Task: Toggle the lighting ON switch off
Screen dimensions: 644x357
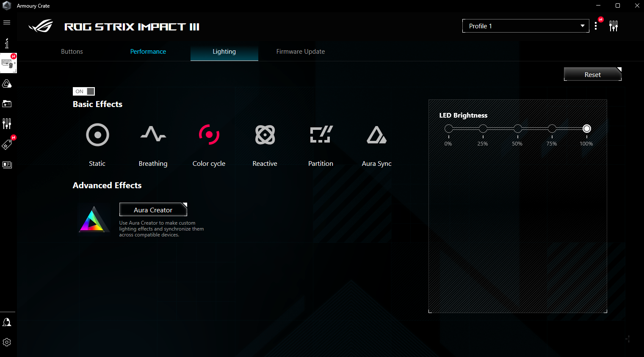Action: coord(84,91)
